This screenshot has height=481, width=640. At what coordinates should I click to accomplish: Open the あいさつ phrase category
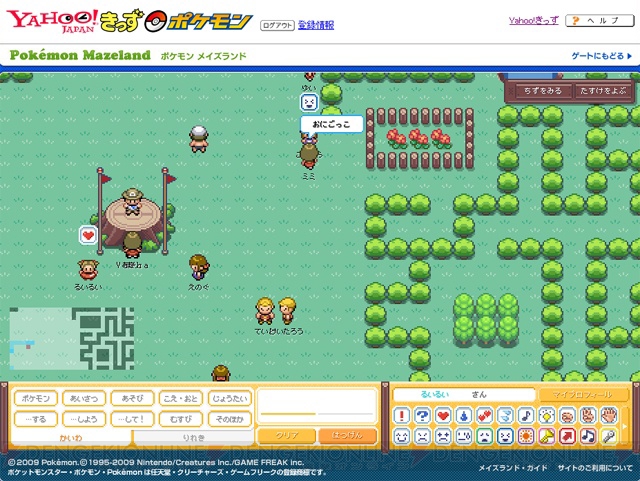click(84, 398)
